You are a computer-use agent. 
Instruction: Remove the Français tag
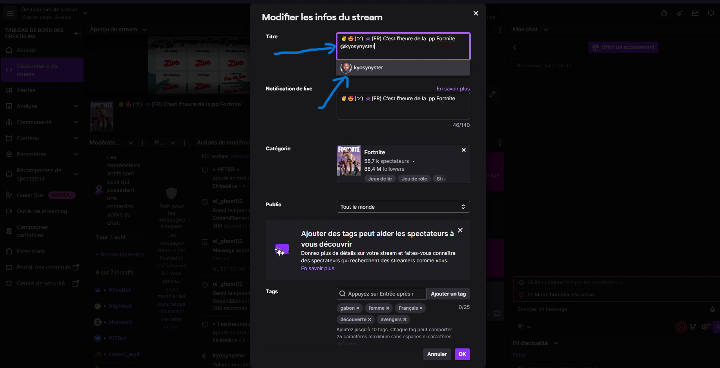(421, 308)
